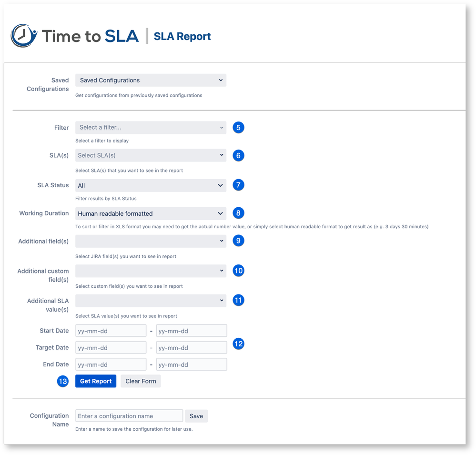Open the Select SLA(s) dropdown

pos(151,155)
